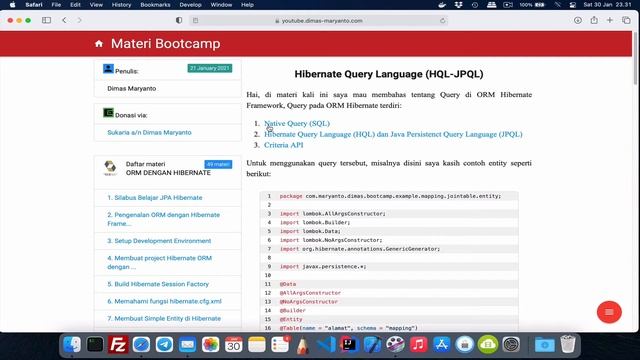
Task: Click the Dimas Maryanto author name
Action: 131,88
